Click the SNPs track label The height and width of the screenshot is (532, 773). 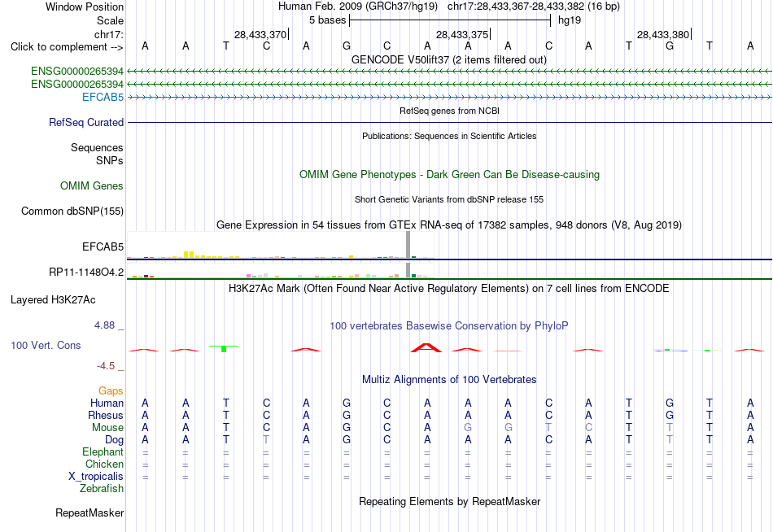pos(110,160)
